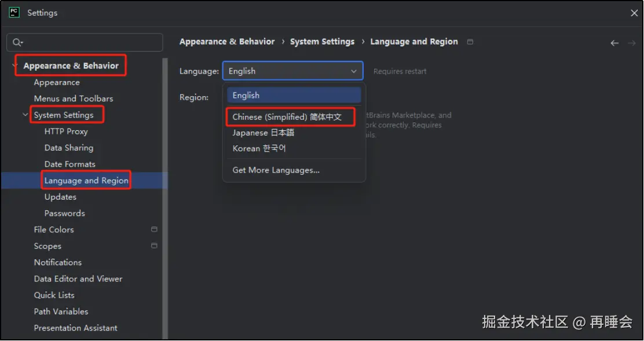Click the Language: label
The image size is (644, 341).
[x=199, y=71]
